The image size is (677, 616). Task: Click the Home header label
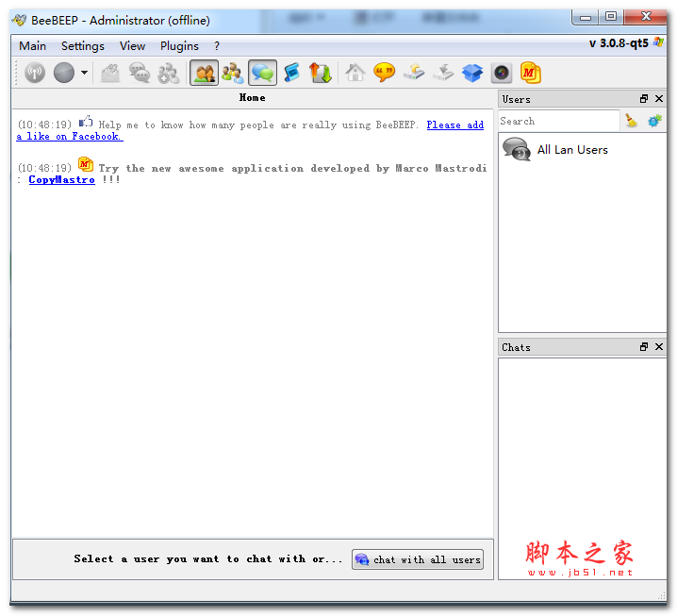coord(252,97)
